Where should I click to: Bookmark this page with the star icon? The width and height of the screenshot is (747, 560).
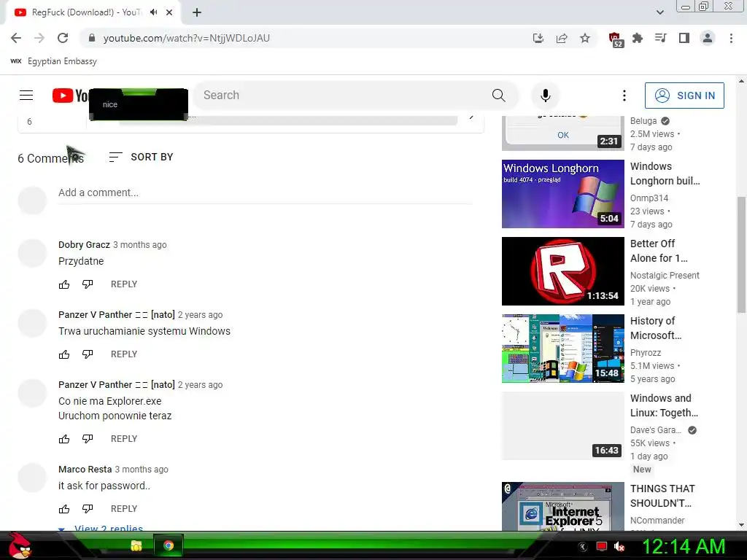coord(585,38)
